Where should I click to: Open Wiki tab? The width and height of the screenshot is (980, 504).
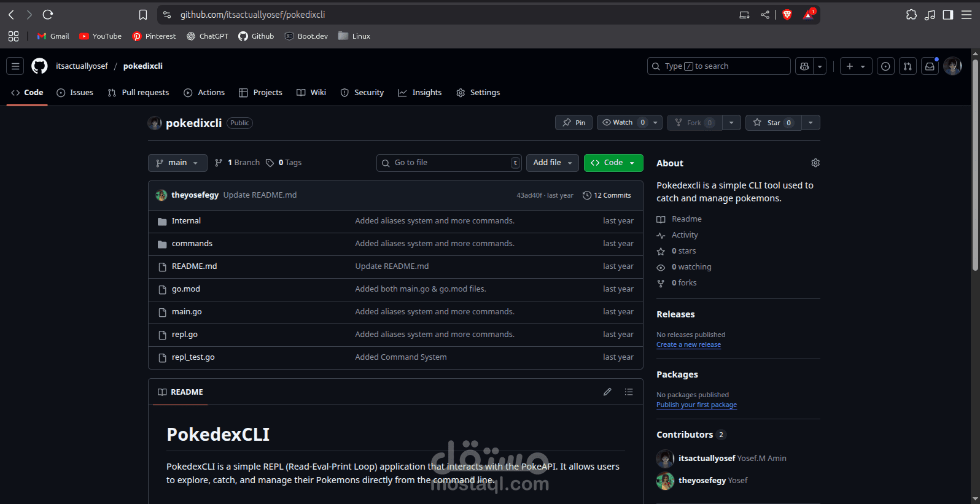click(311, 93)
